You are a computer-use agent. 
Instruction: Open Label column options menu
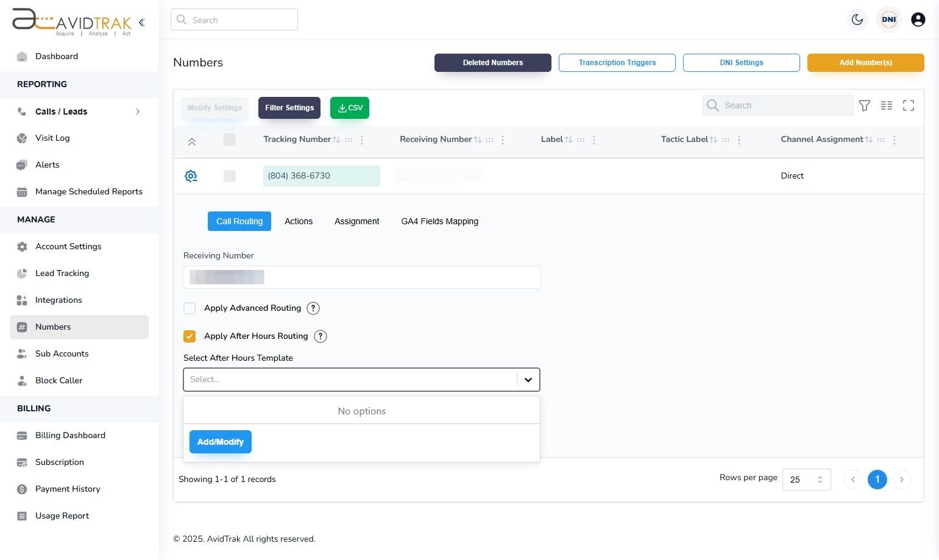click(594, 140)
